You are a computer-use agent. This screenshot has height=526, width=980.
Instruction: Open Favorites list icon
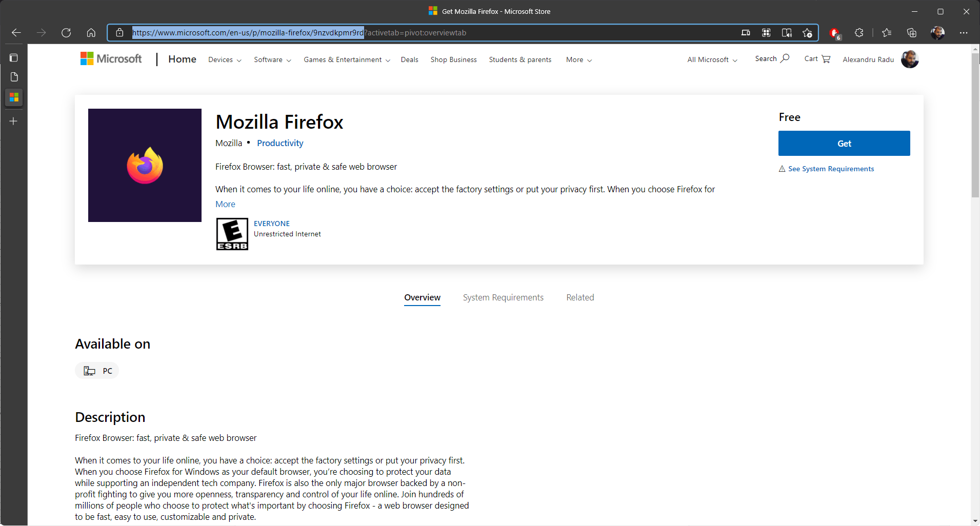[887, 33]
